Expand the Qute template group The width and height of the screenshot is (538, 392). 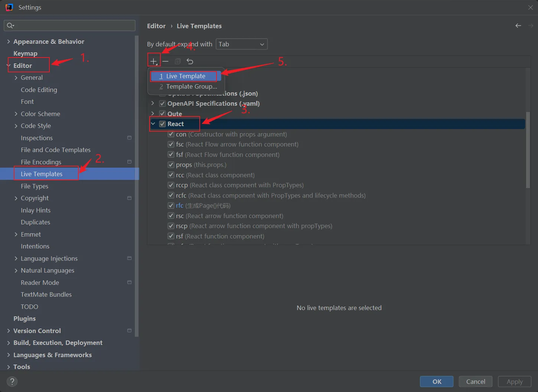point(153,113)
